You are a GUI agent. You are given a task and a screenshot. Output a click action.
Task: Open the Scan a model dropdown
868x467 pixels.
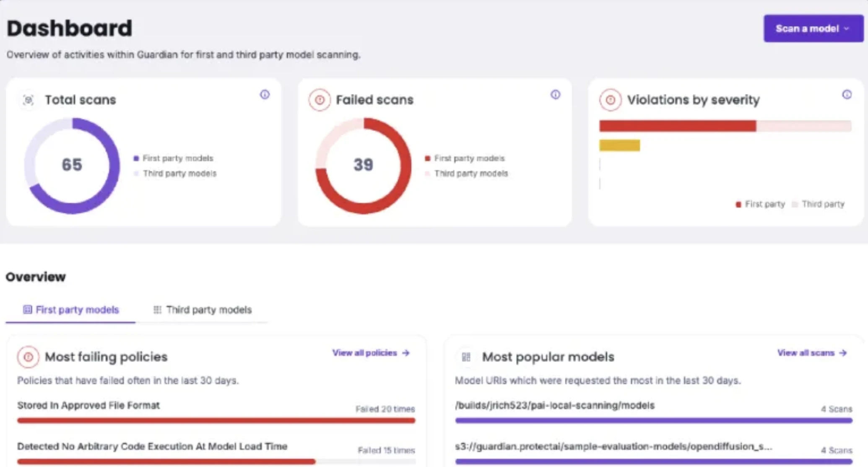tap(813, 29)
